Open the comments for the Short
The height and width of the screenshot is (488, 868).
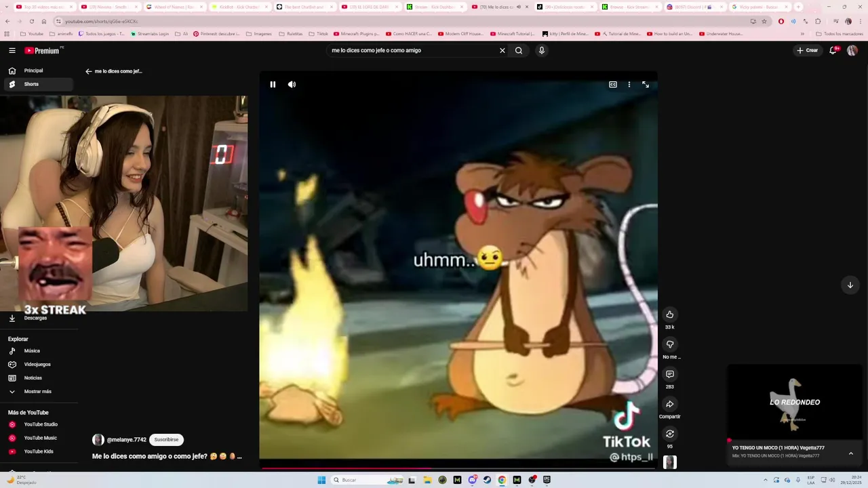(669, 374)
